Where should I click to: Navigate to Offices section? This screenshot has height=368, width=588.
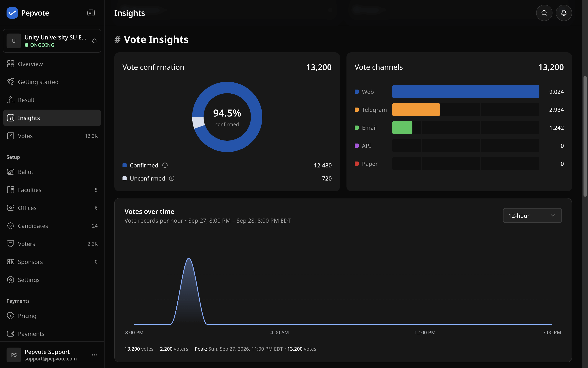(x=52, y=208)
